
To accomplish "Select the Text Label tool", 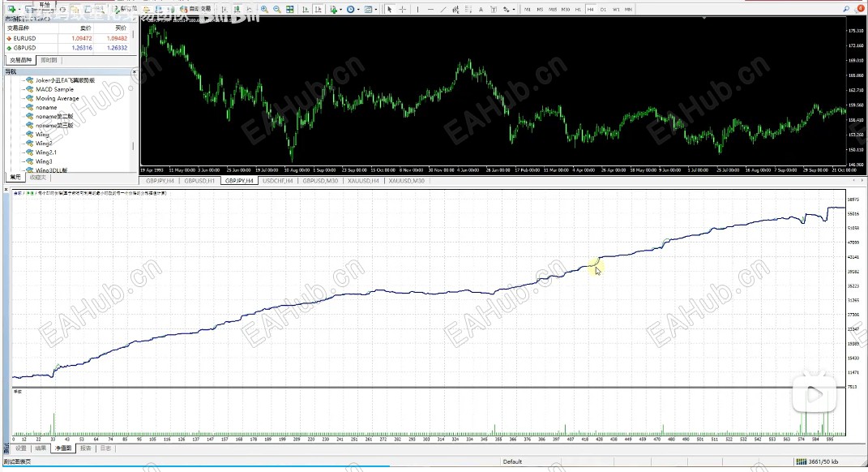I will point(494,10).
